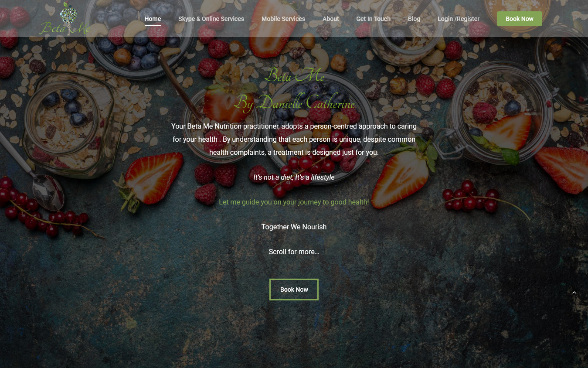Image resolution: width=588 pixels, height=368 pixels.
Task: Click the scroll-to-top arrow icon
Action: [574, 293]
